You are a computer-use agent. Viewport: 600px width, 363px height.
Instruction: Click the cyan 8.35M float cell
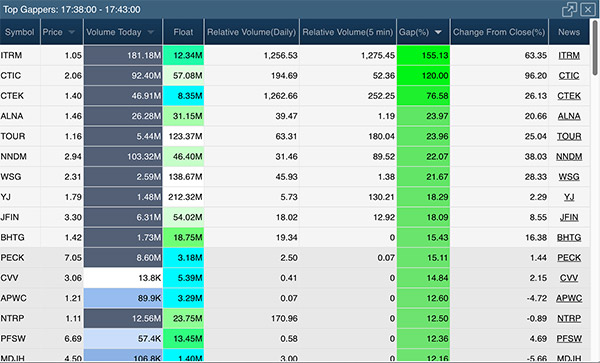click(x=183, y=96)
